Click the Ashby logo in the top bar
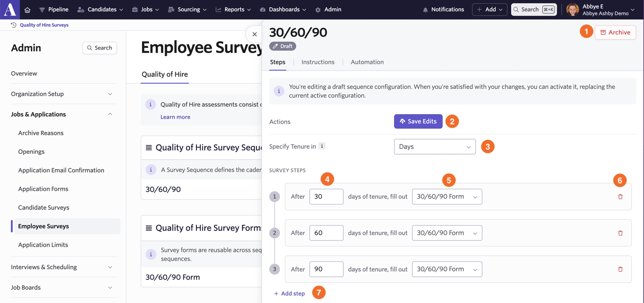The height and width of the screenshot is (303, 644). click(10, 9)
